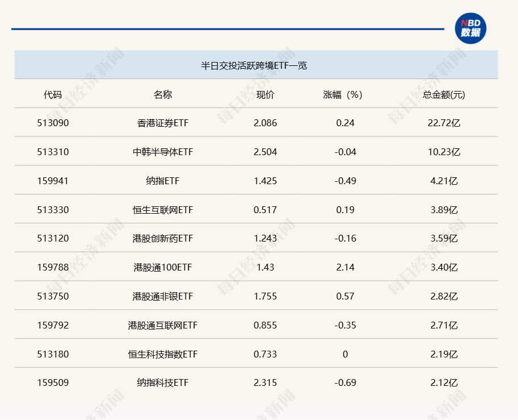Select 纳指科技ETF in the last row
The height and width of the screenshot is (420, 518).
pos(162,382)
